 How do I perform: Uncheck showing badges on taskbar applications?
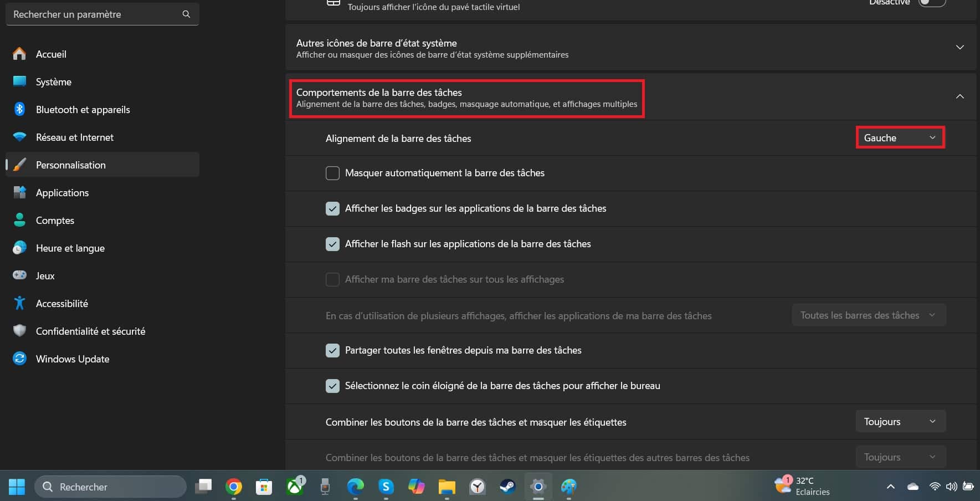pyautogui.click(x=332, y=208)
